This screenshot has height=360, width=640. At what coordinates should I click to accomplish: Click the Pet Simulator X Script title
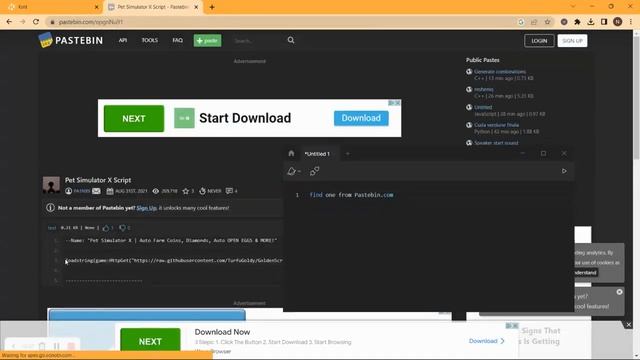click(x=98, y=180)
